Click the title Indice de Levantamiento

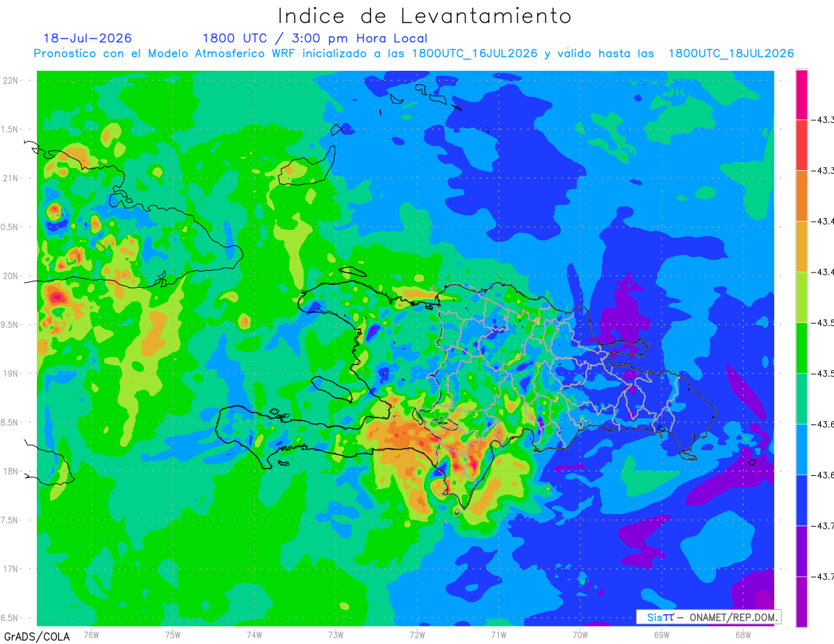tap(425, 16)
